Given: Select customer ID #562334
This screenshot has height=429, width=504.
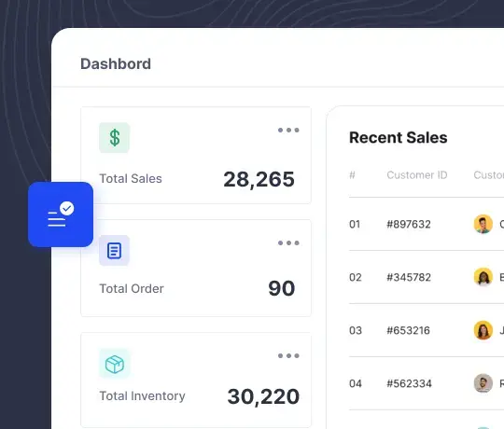Looking at the screenshot, I should (409, 383).
